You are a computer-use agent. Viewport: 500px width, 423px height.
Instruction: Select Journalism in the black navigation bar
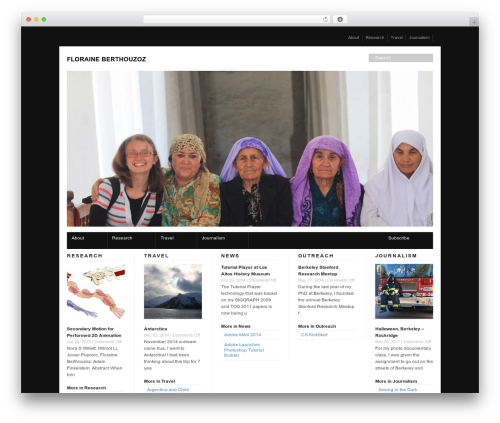[x=213, y=238]
